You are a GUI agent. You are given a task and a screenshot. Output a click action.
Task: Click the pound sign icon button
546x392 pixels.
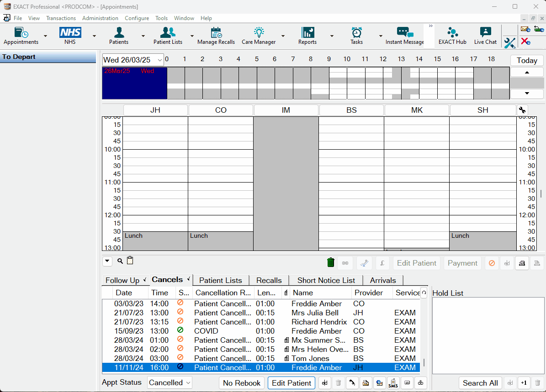pos(382,263)
